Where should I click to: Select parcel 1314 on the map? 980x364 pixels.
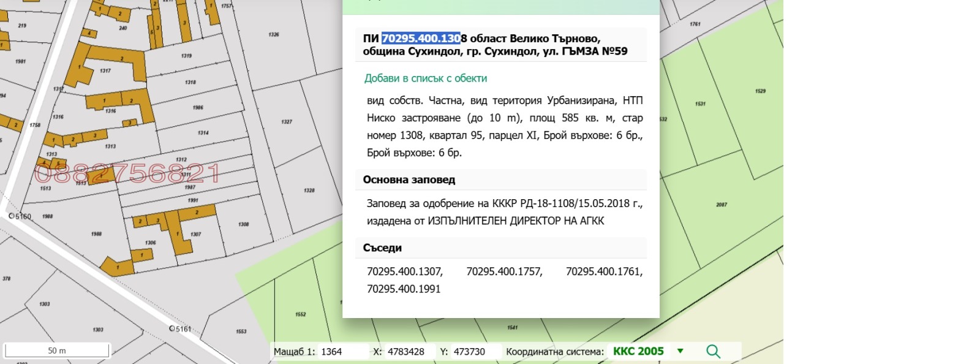[203, 133]
